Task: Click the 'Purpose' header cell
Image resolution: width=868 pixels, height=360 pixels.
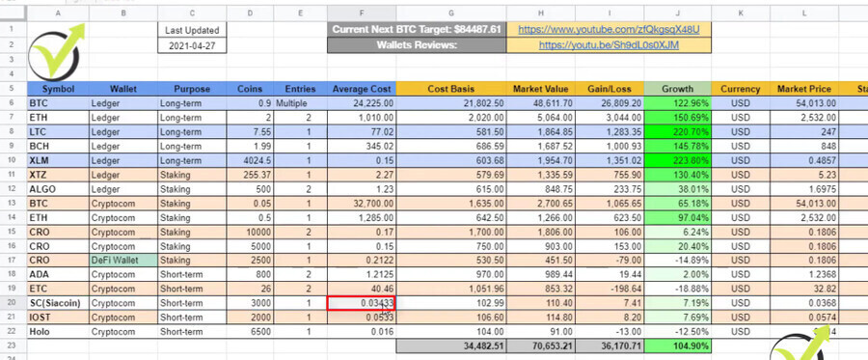Action: click(x=192, y=89)
